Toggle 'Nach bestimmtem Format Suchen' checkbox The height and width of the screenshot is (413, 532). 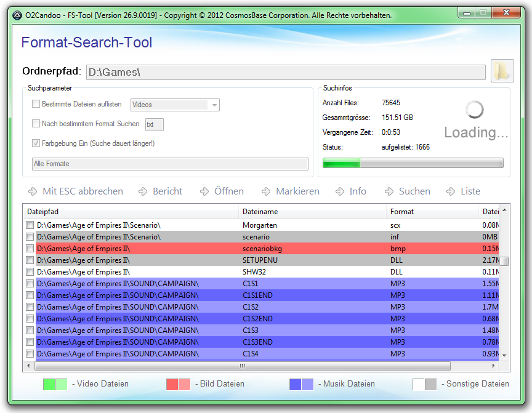point(36,124)
